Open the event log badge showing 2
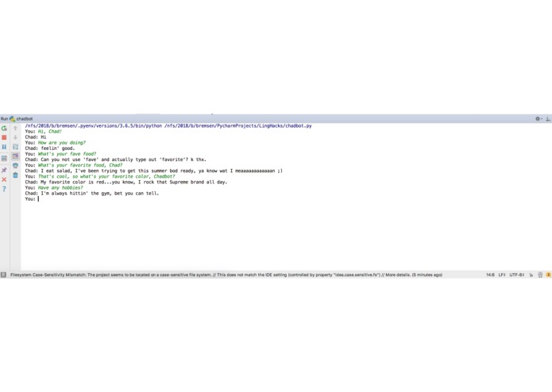Screen dimensions: 552x392 [548, 275]
